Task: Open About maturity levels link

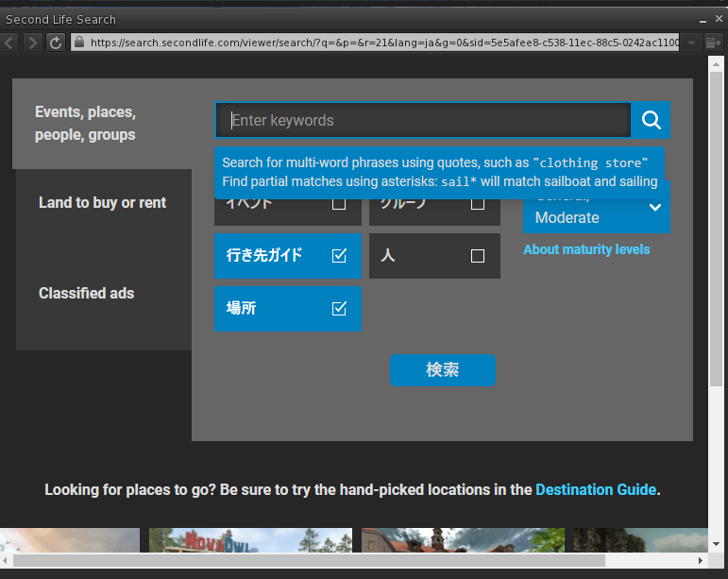Action: pos(586,249)
